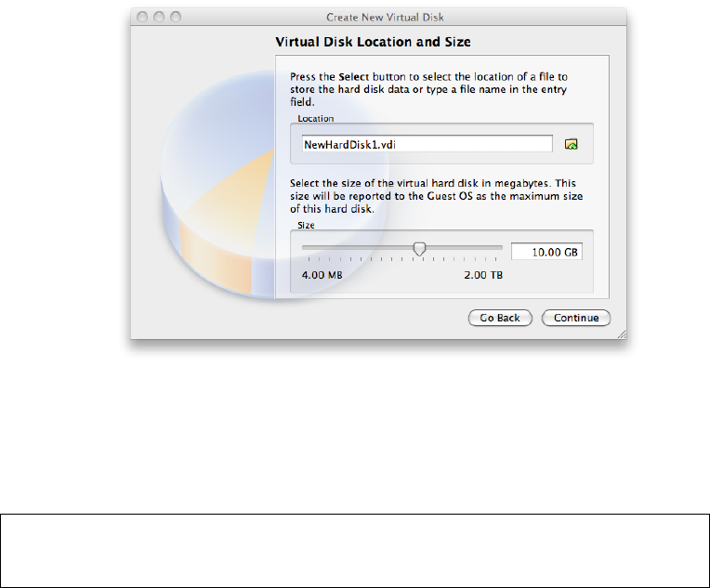Go Back to the previous wizard page
The height and width of the screenshot is (588, 710).
coord(500,318)
